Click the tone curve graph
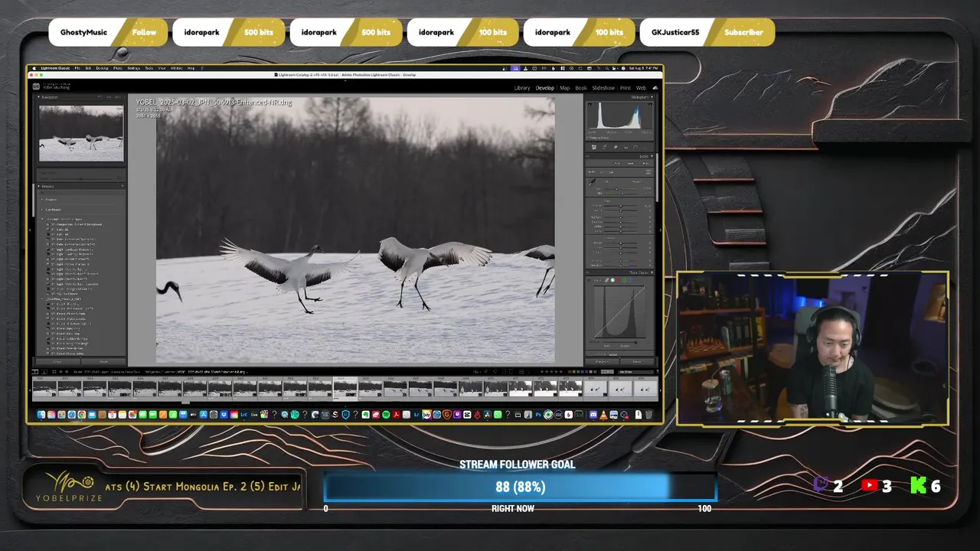The image size is (980, 551). point(620,311)
